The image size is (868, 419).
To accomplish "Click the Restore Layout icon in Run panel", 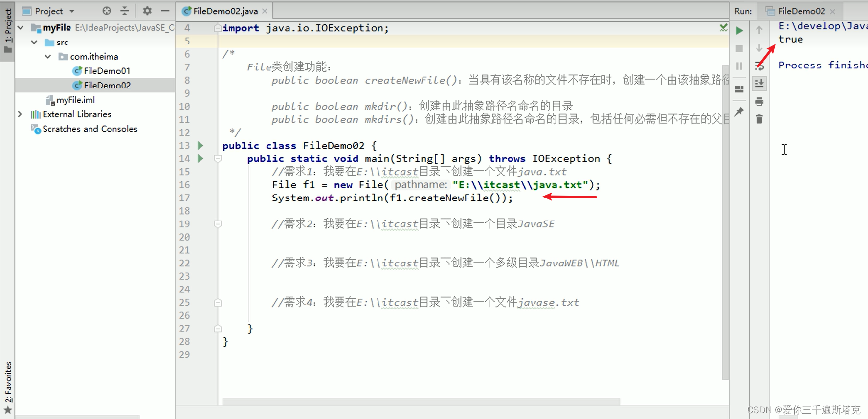I will point(739,89).
